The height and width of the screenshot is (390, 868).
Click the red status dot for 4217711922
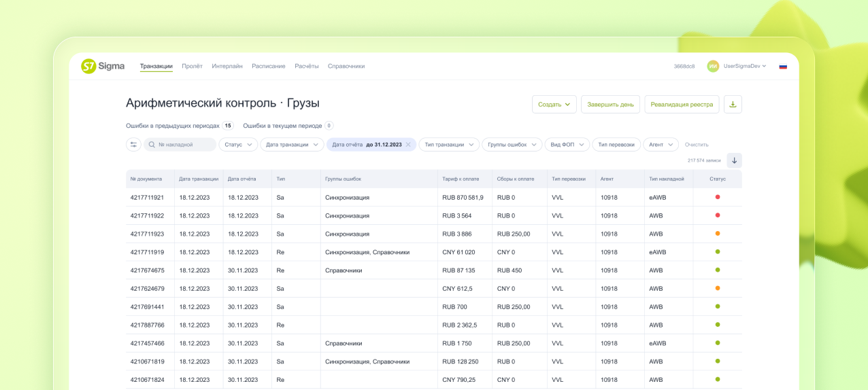(718, 215)
